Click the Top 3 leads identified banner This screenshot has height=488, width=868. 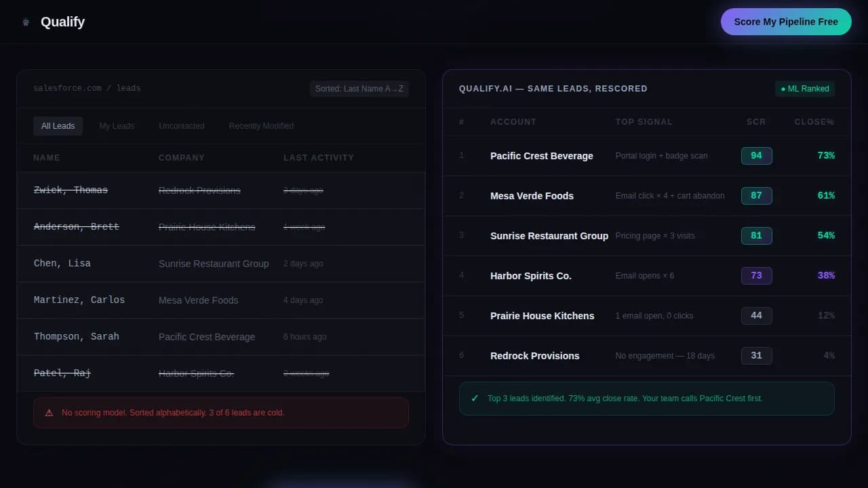647,399
